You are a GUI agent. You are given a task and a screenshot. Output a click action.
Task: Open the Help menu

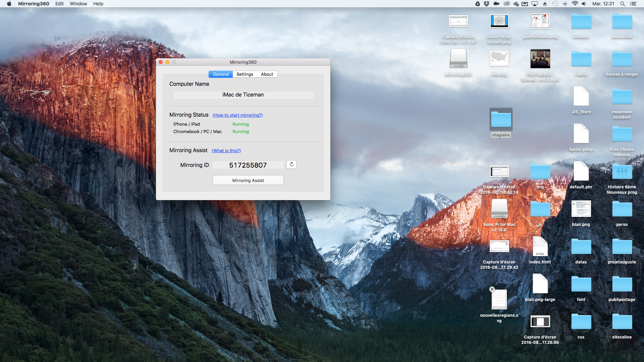[98, 4]
